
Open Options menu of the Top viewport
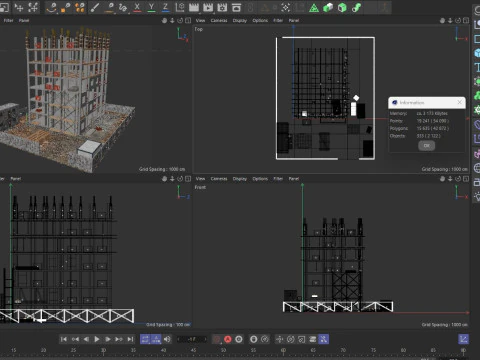tap(260, 20)
